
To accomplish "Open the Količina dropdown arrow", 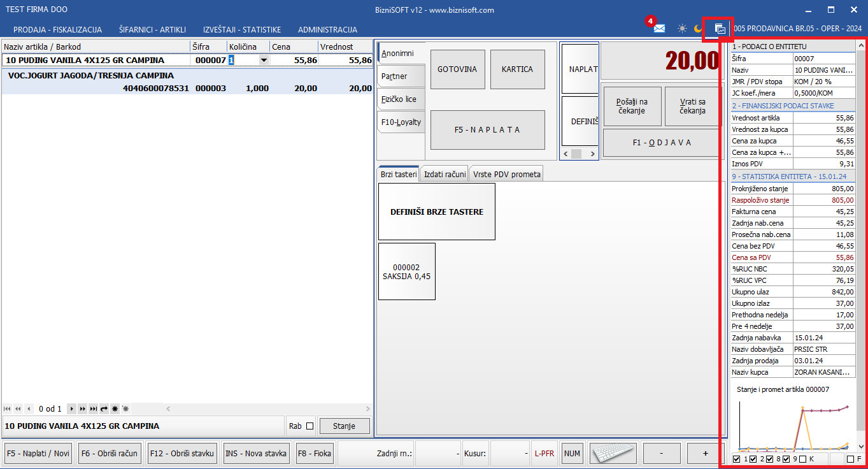I will coord(264,60).
